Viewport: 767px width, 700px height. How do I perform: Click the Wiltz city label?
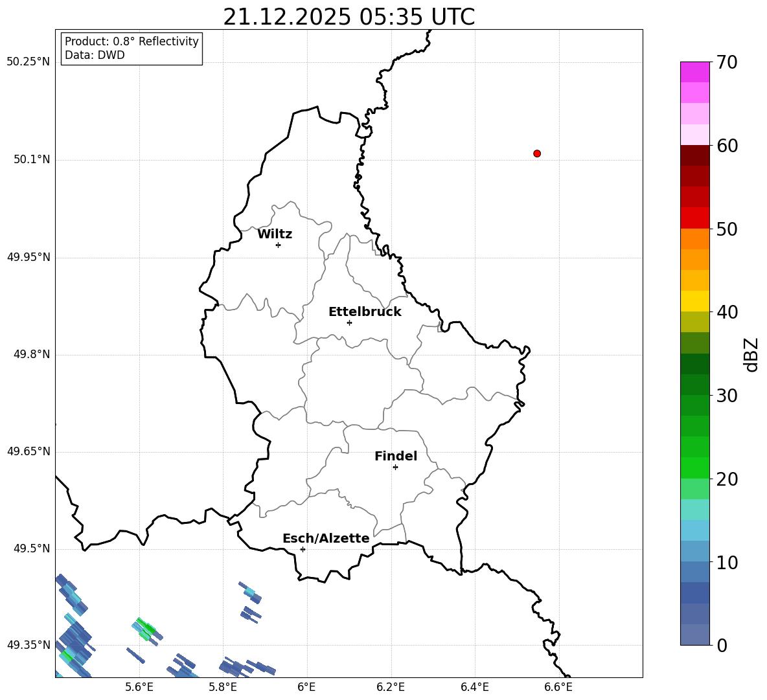click(x=275, y=234)
